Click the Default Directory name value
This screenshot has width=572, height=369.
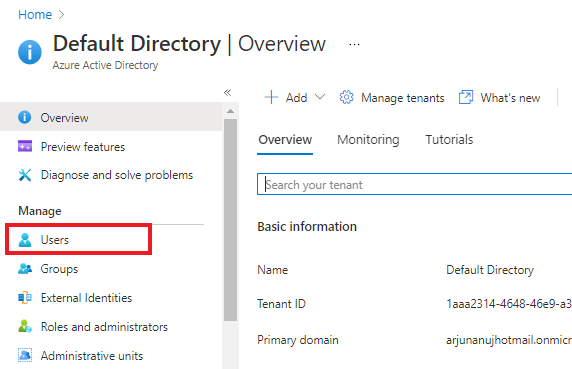490,270
